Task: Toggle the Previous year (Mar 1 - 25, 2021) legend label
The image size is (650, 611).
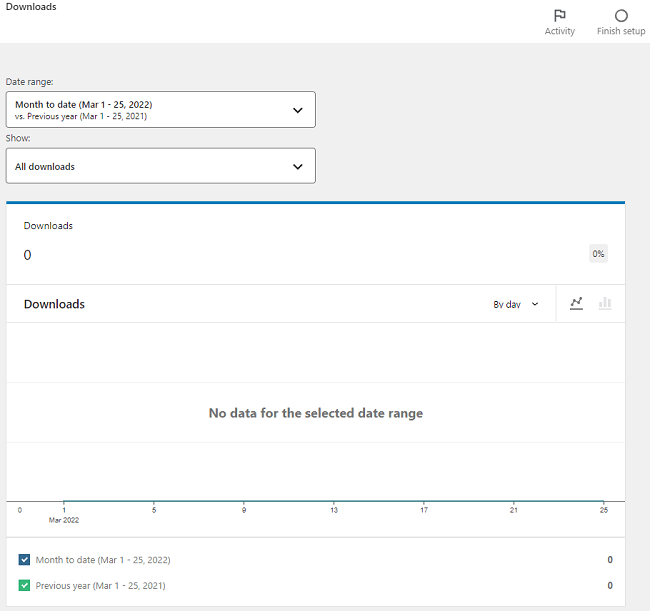Action: pyautogui.click(x=100, y=585)
